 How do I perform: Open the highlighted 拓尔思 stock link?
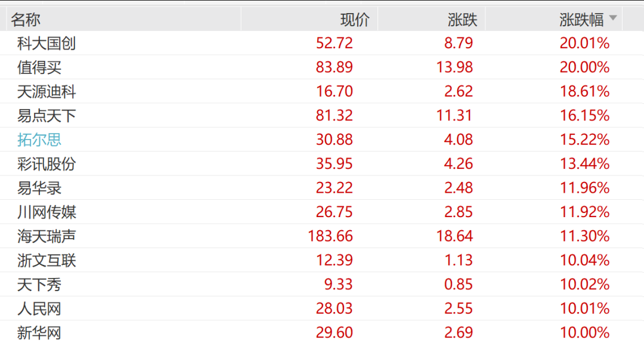39,140
